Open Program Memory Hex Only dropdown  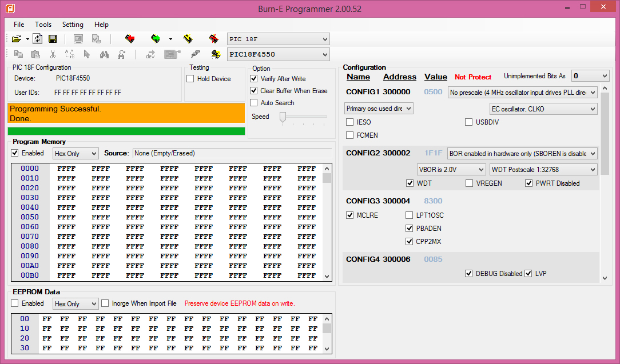point(75,153)
